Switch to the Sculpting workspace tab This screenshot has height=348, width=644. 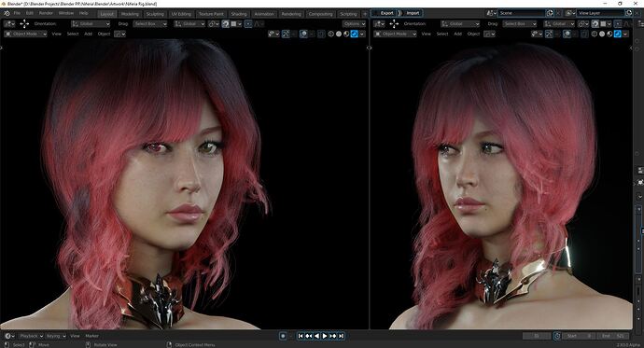tap(155, 14)
